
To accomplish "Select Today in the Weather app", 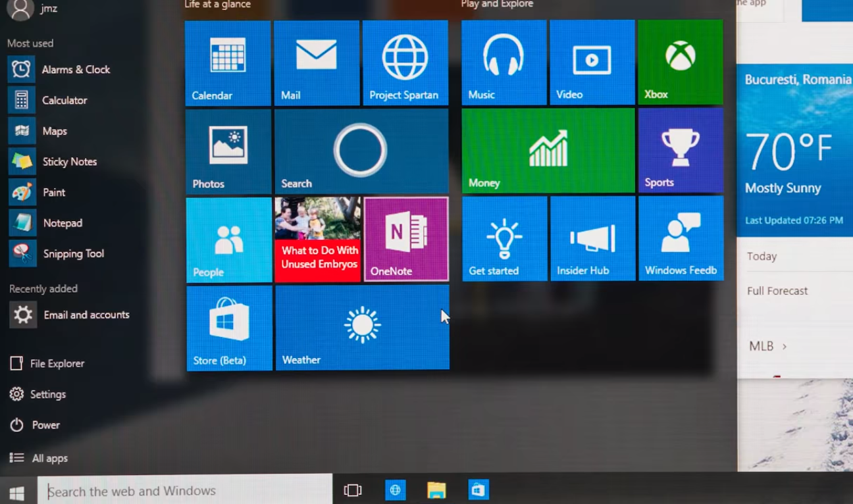I will pyautogui.click(x=762, y=257).
